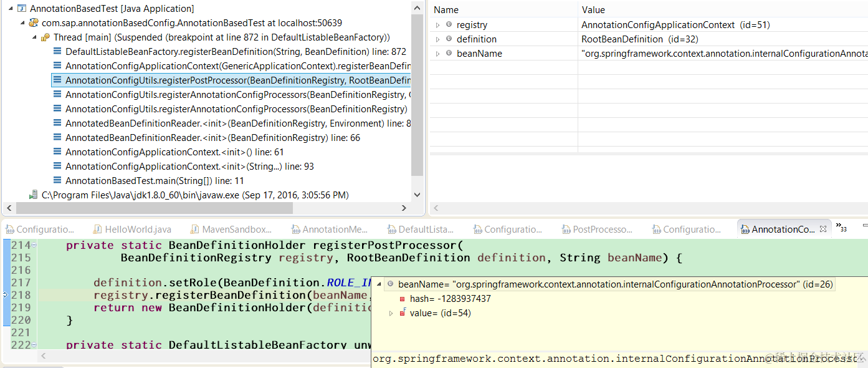The height and width of the screenshot is (368, 868).
Task: Select the C:\Program Files\Java\jdk1.8.0_60\bin\javaw.exe entry
Action: pos(195,195)
